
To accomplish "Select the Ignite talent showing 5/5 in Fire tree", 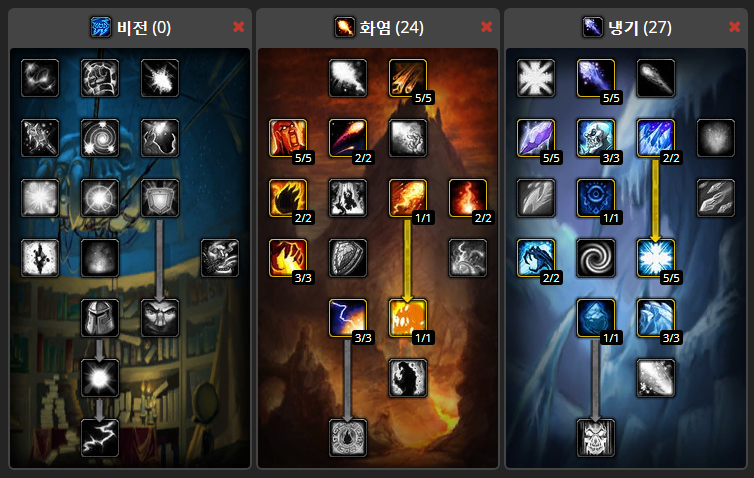I will click(288, 138).
